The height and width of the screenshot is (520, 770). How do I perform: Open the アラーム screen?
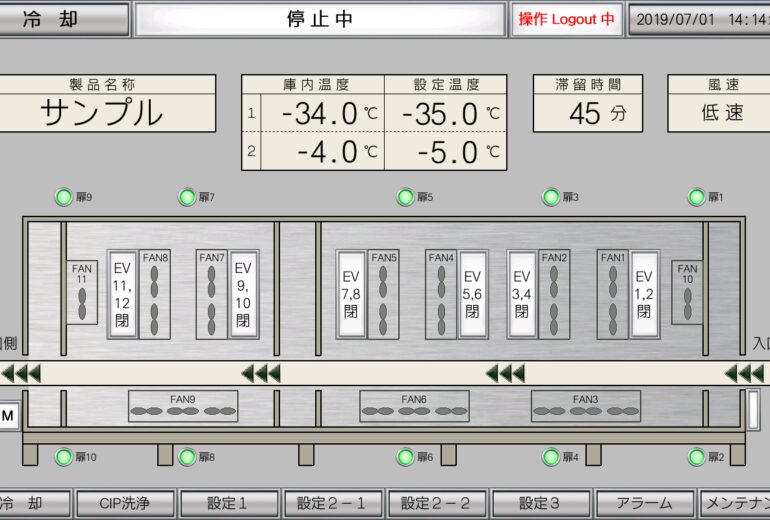point(644,503)
